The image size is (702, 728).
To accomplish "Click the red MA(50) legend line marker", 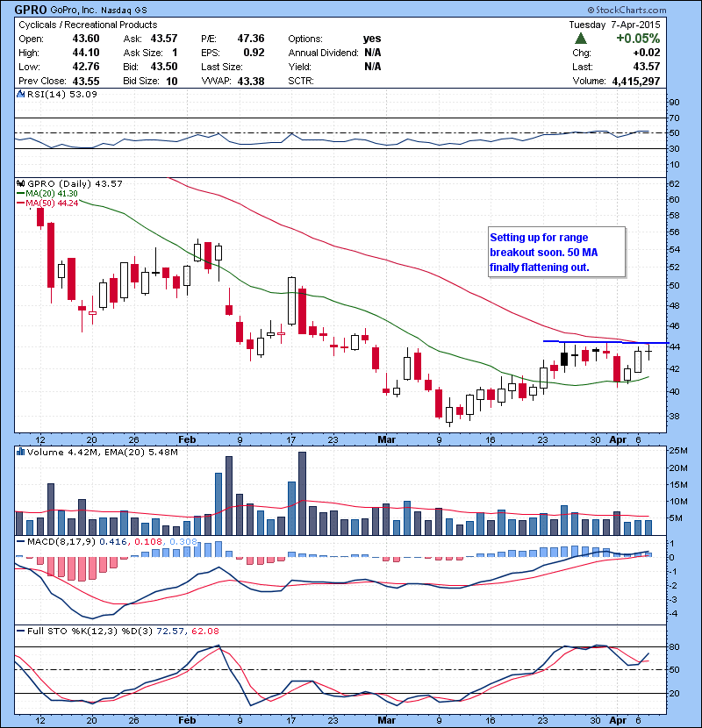I will pos(20,203).
